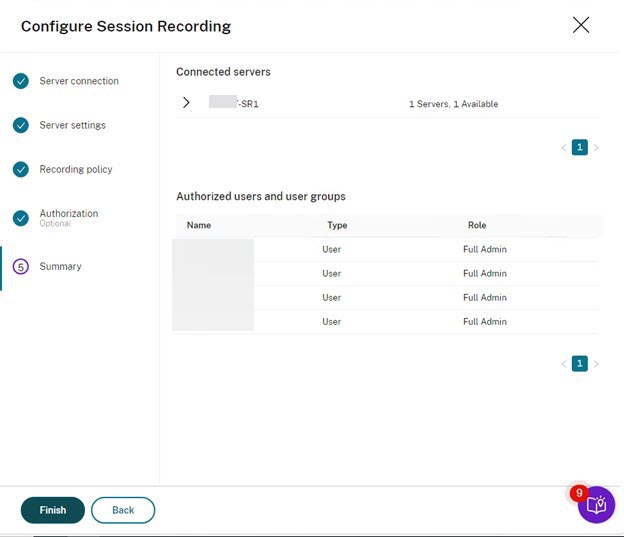The width and height of the screenshot is (624, 537).
Task: Click the Name column header
Action: (x=199, y=225)
